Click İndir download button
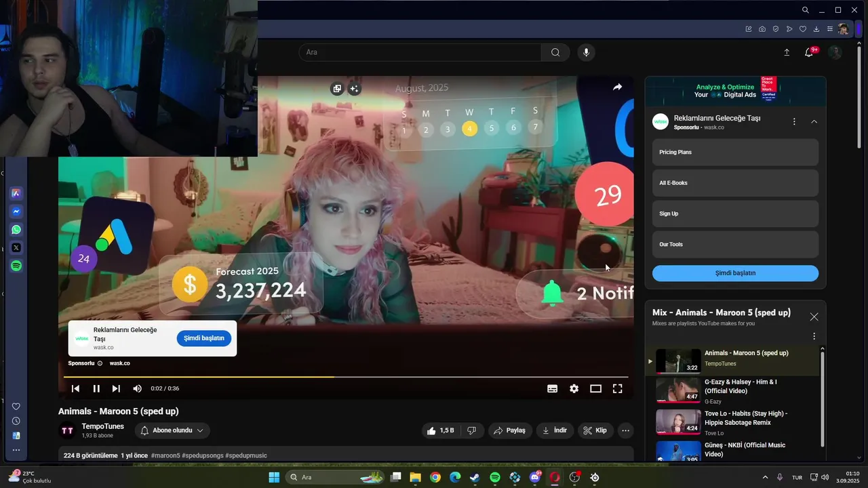The height and width of the screenshot is (488, 868). point(555,430)
